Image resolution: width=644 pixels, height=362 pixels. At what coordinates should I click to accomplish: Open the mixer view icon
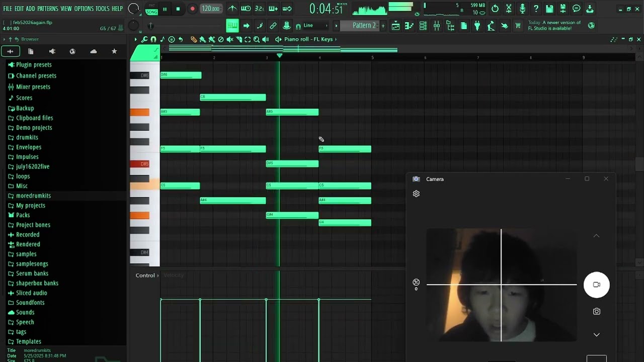[436, 26]
